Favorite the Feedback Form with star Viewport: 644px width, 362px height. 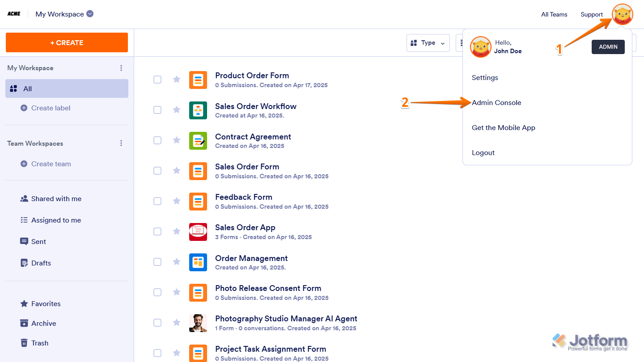tap(177, 201)
